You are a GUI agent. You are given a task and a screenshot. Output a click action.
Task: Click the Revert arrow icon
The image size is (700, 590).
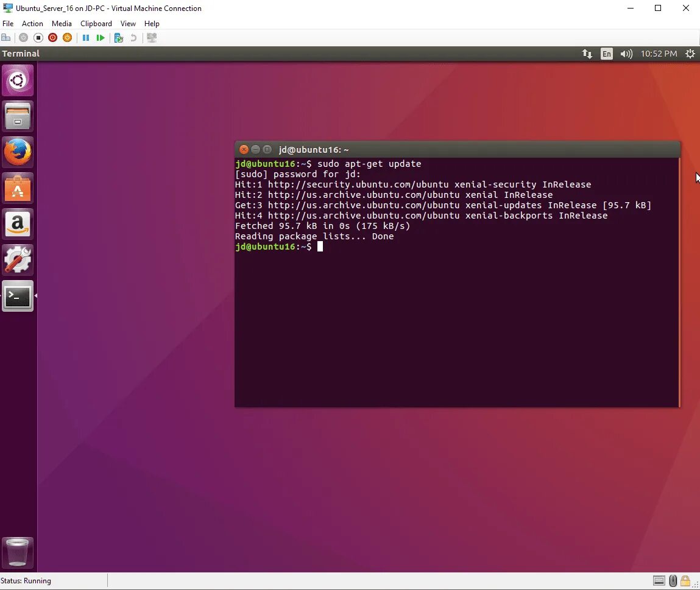point(133,38)
